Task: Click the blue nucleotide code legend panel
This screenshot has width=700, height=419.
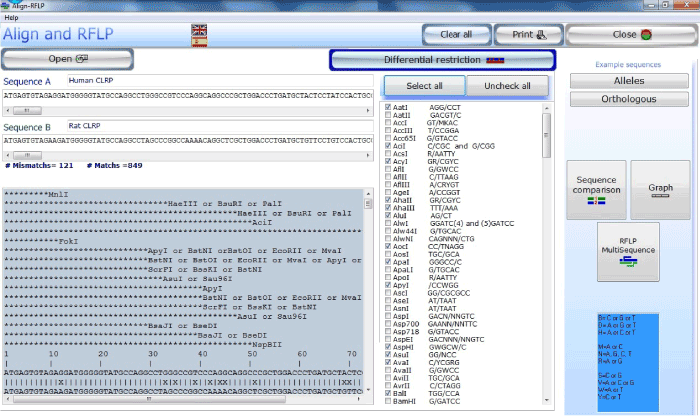Action: tap(628, 362)
